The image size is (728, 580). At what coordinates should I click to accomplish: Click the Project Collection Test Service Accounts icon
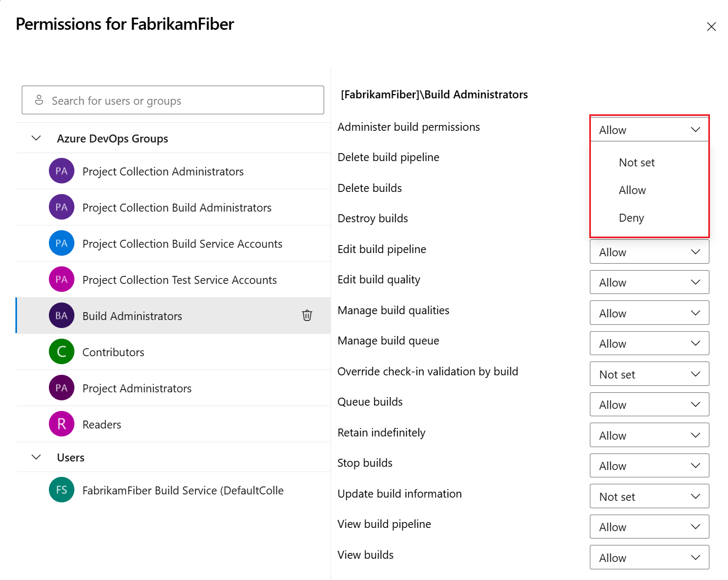tap(61, 279)
